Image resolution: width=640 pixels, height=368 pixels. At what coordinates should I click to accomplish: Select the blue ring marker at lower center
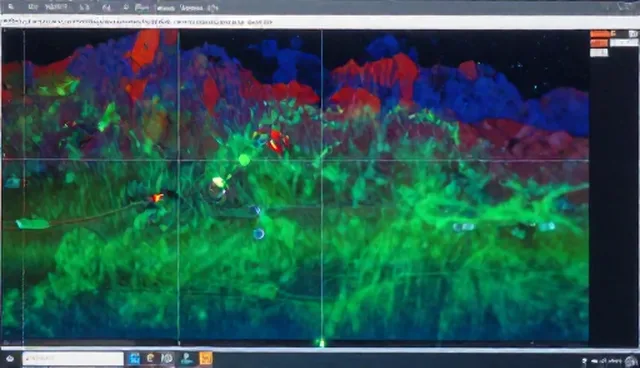point(258,234)
